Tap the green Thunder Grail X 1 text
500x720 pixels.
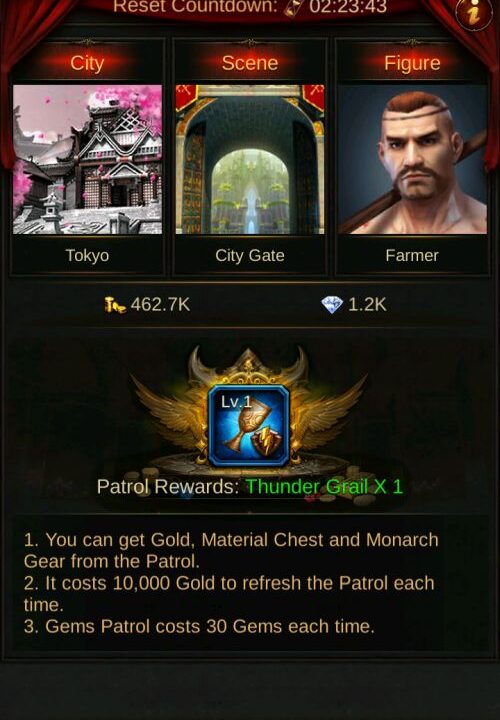click(x=324, y=487)
